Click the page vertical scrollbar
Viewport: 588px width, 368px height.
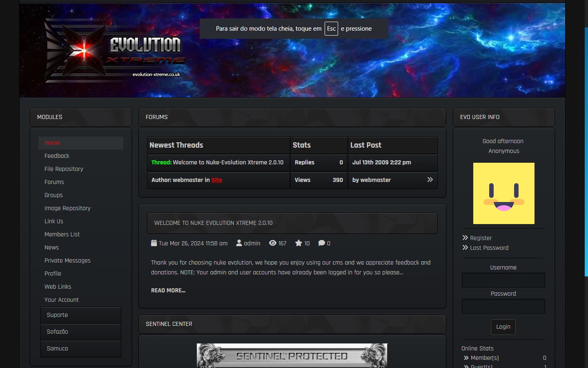[586, 152]
